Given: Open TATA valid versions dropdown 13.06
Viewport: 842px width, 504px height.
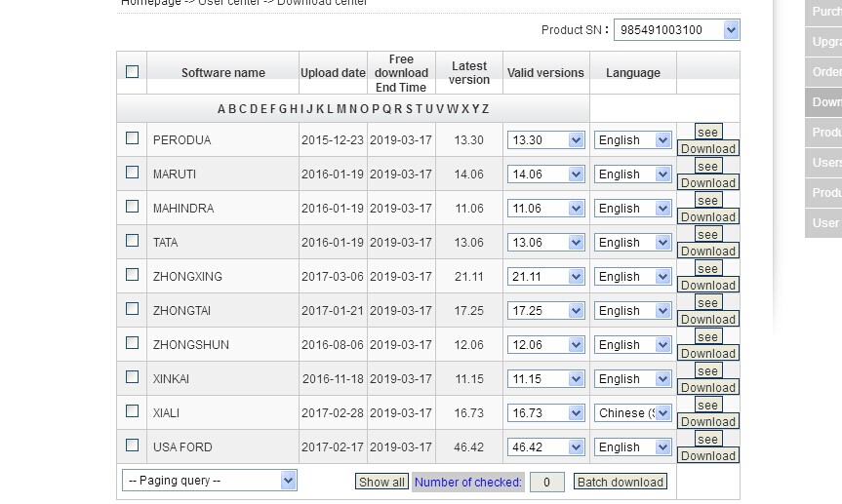Looking at the screenshot, I should (x=545, y=243).
